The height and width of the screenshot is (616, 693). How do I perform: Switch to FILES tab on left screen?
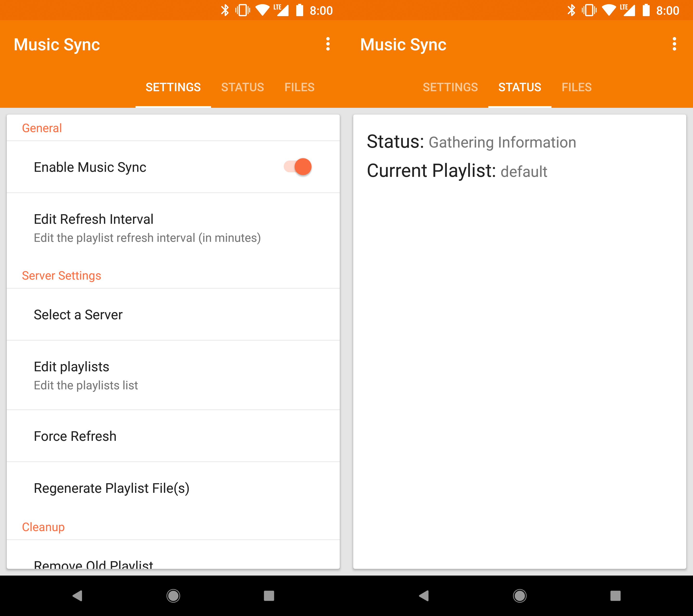click(299, 87)
